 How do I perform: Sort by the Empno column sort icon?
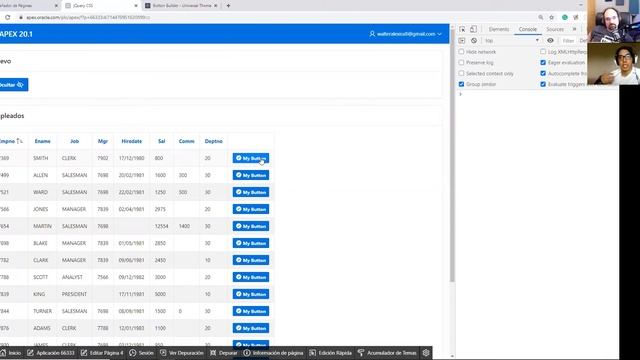pos(19,141)
